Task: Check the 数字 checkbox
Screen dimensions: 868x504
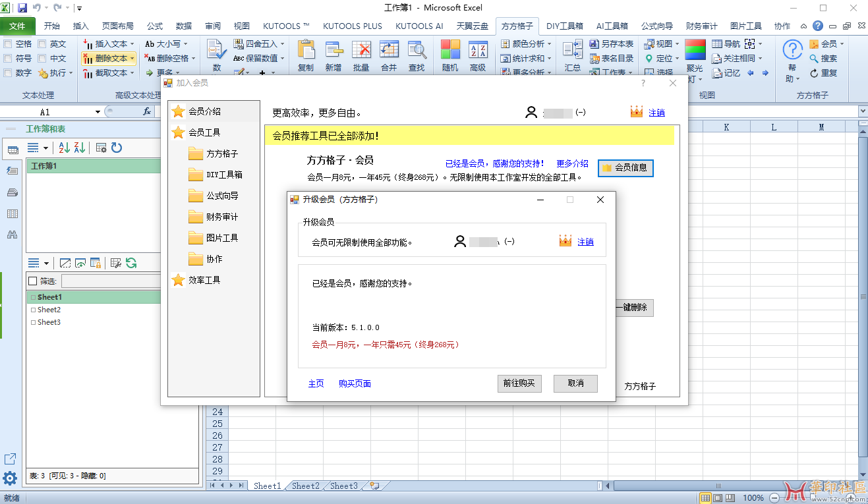Action: point(8,72)
